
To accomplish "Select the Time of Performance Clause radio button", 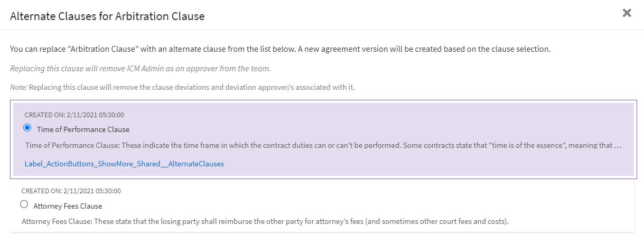I will coord(27,128).
